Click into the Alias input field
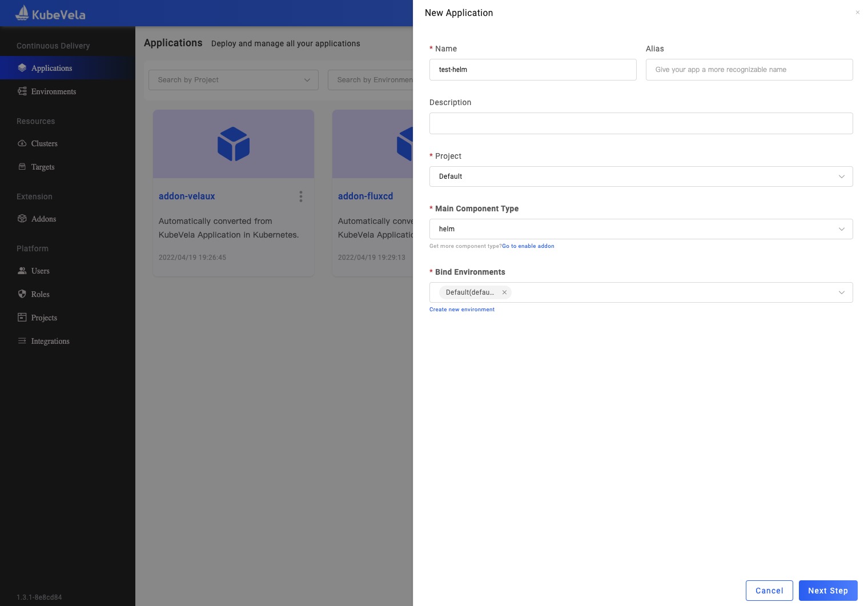 [749, 70]
